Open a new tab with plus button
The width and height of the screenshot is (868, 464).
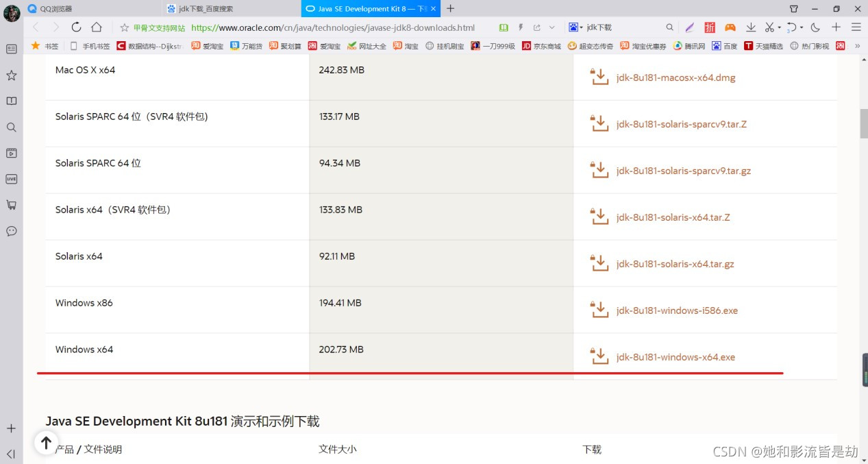tap(450, 8)
